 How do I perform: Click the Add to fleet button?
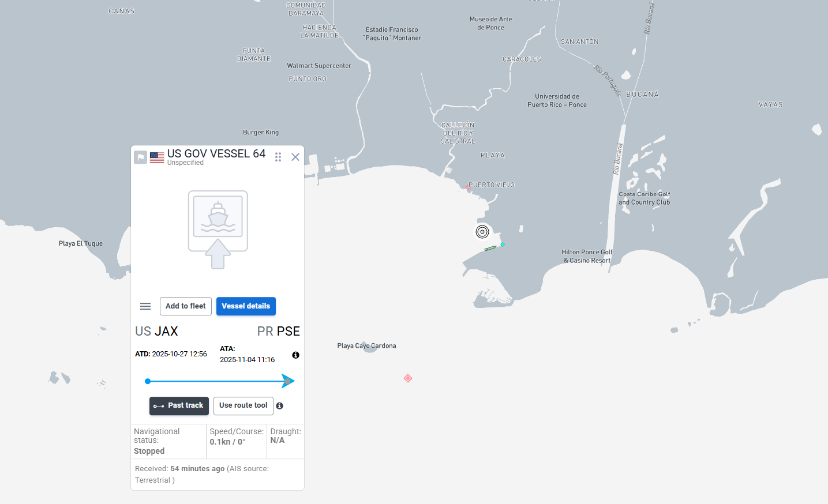tap(186, 306)
